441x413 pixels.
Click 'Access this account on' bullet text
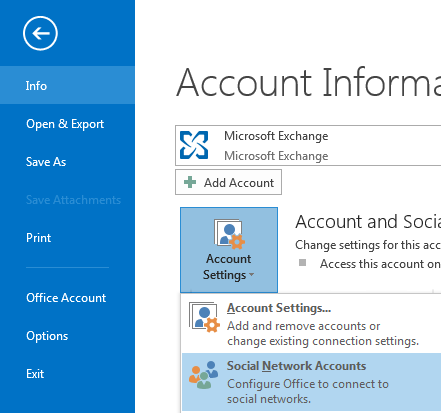click(380, 264)
